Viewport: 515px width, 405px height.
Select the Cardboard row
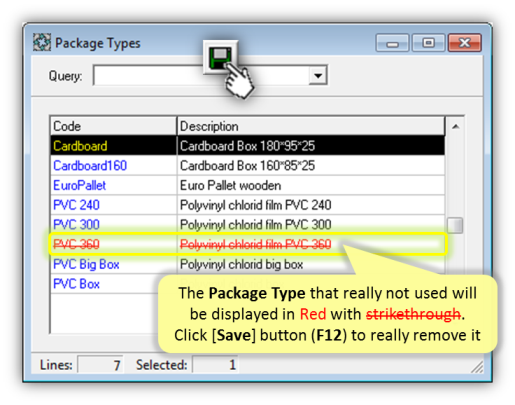[247, 146]
